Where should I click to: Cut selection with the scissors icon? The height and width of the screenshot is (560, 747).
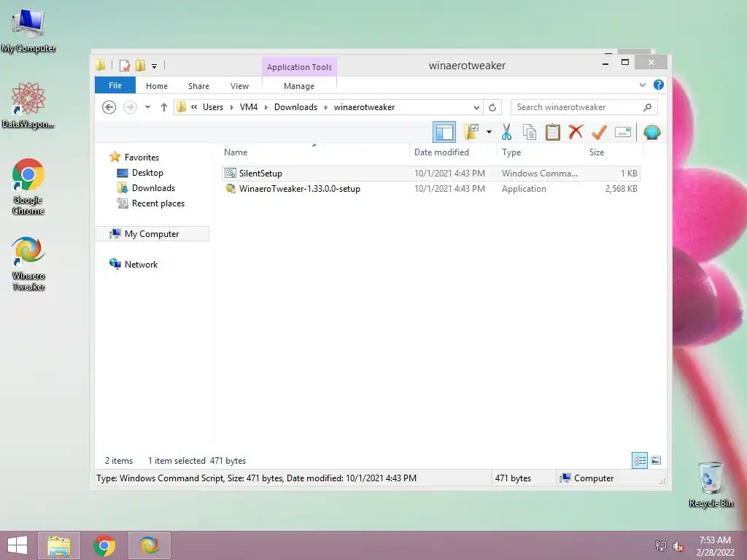coord(506,132)
